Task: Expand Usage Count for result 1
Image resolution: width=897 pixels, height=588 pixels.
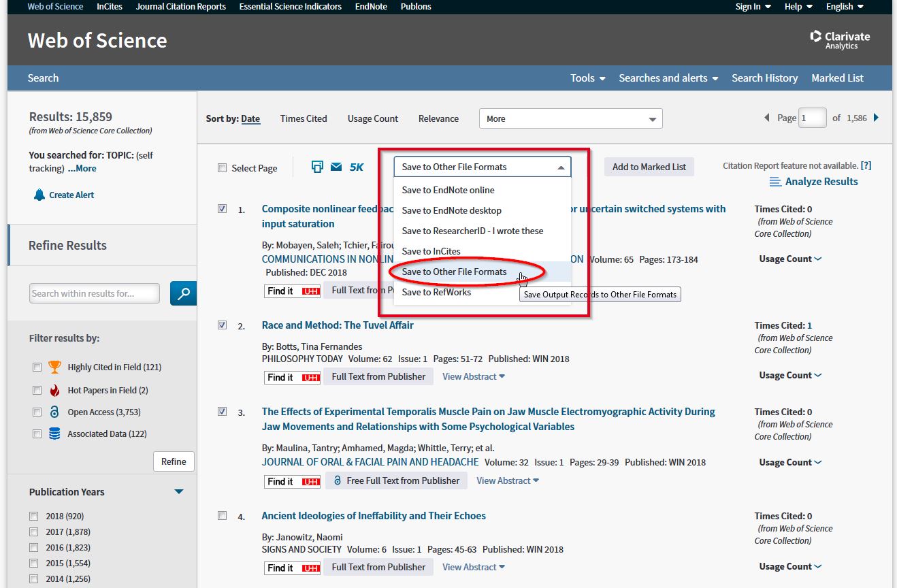Action: click(x=790, y=259)
